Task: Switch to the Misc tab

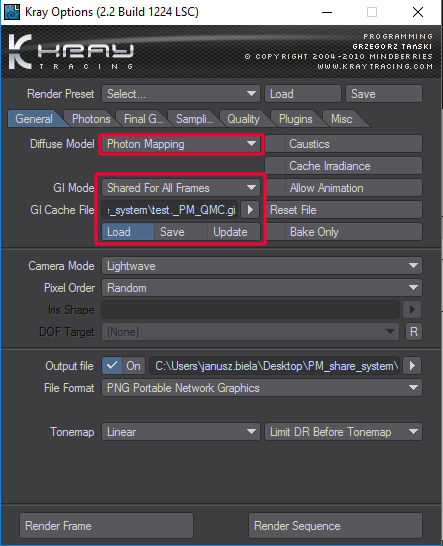Action: 342,119
